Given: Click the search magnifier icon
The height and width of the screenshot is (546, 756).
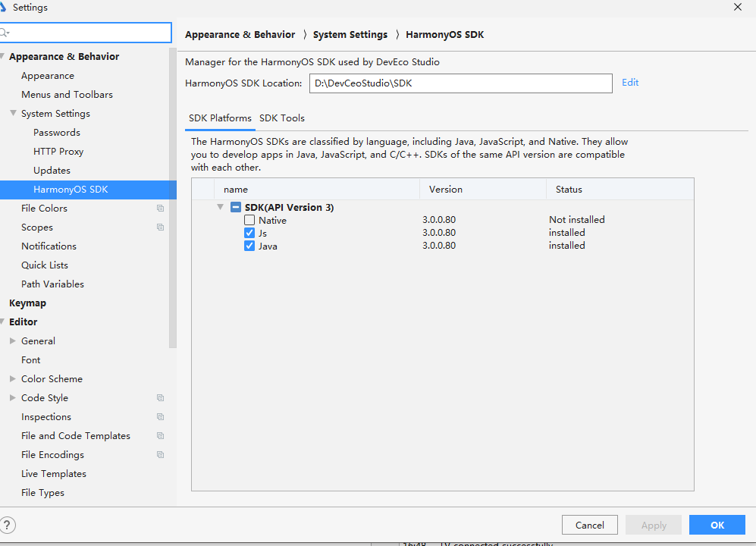Looking at the screenshot, I should coord(5,33).
